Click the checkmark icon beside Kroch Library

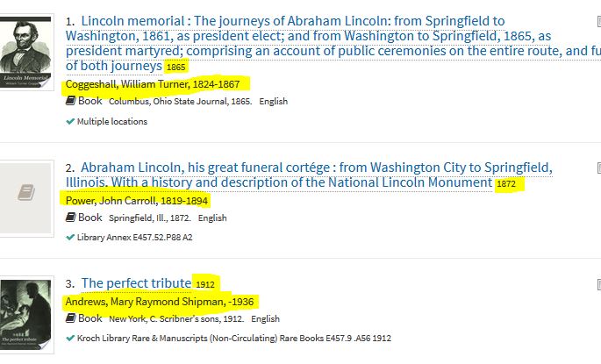pos(70,338)
